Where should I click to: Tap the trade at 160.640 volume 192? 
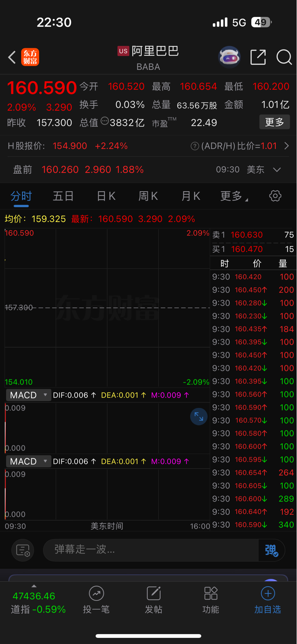pos(253,512)
